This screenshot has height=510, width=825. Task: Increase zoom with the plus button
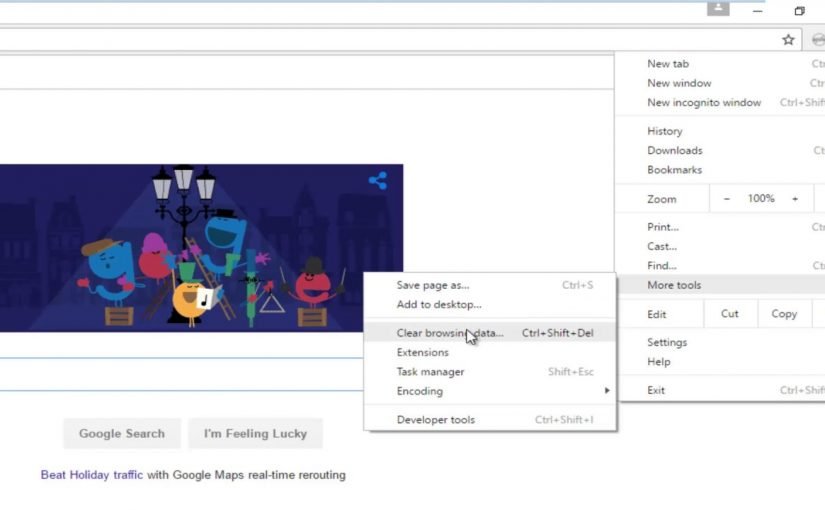[x=795, y=199]
